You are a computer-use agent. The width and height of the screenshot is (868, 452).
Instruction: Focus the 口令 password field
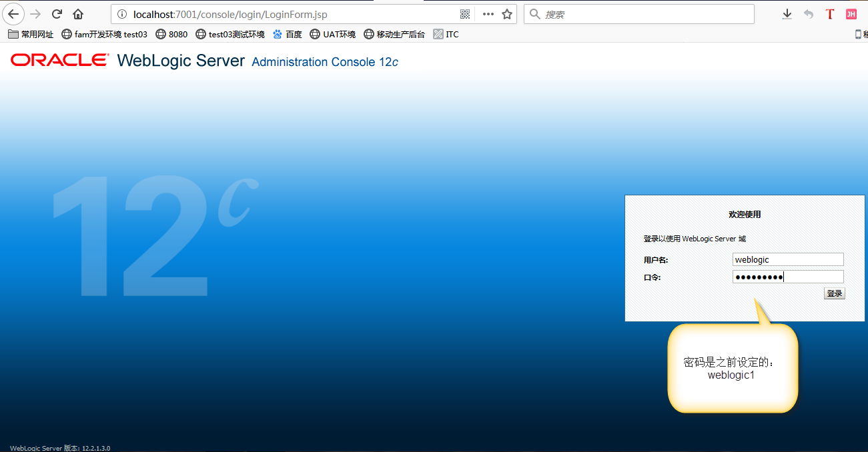click(x=788, y=277)
